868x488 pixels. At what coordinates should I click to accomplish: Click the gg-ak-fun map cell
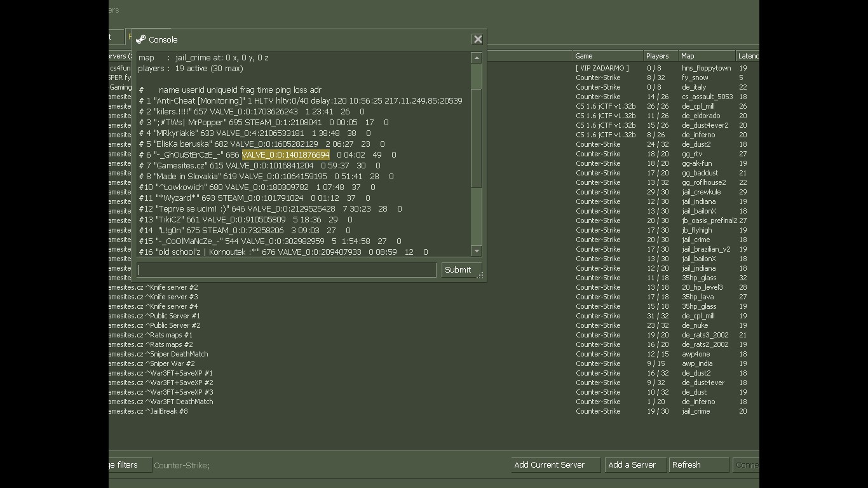[697, 163]
